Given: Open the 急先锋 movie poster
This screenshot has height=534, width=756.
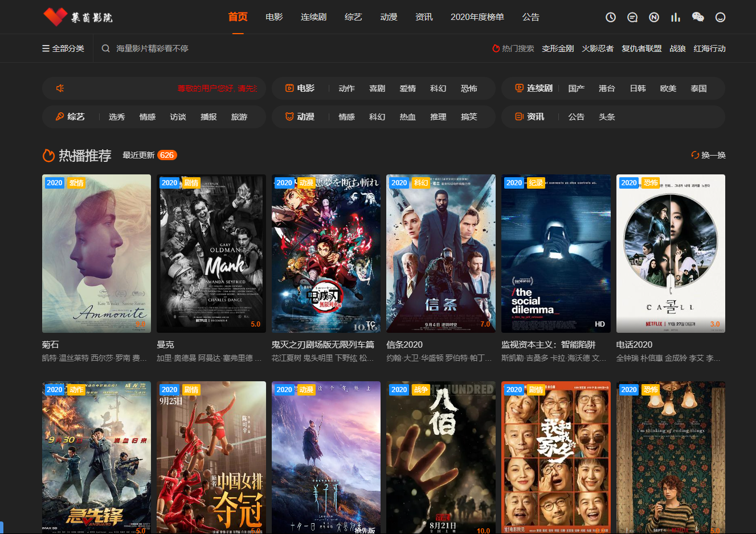Looking at the screenshot, I should tap(96, 458).
